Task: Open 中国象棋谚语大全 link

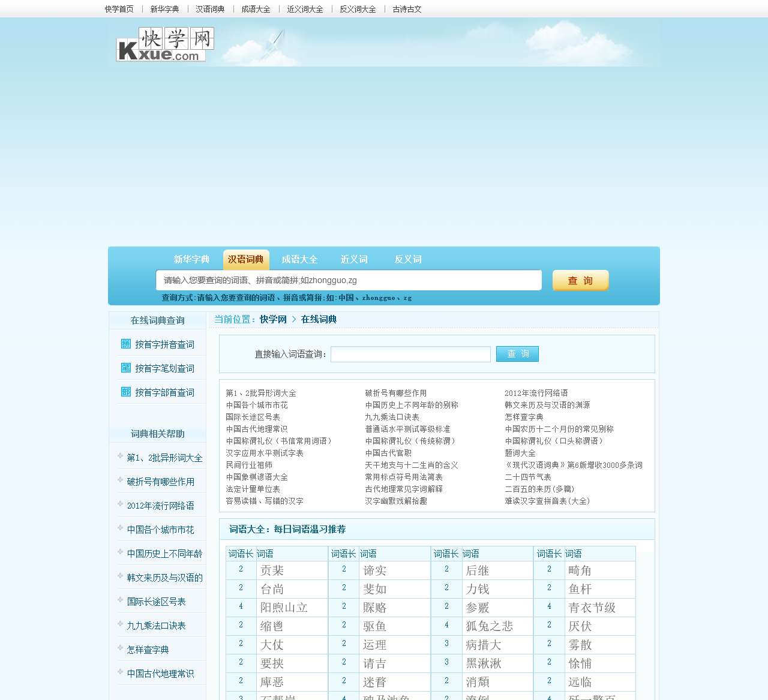Action: 257,477
